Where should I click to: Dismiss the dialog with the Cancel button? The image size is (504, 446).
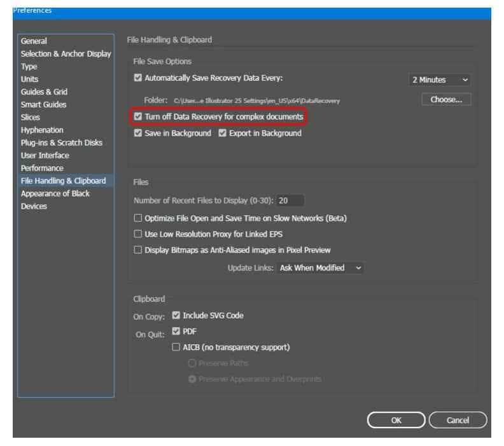458,421
